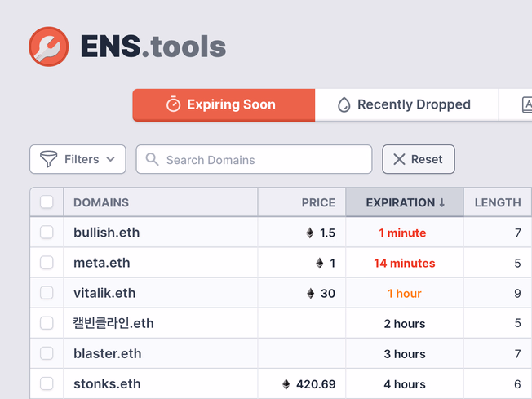Click the 1.5 price value

coord(327,233)
